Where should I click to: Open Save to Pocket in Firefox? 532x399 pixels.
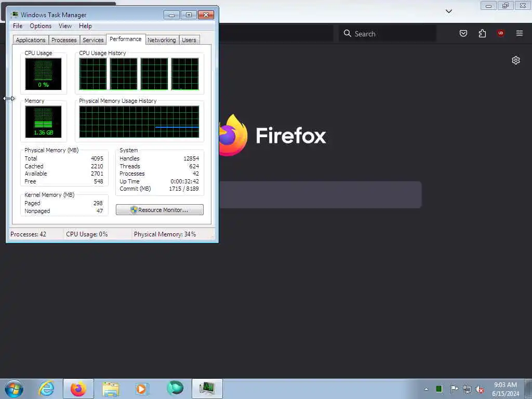click(x=463, y=33)
